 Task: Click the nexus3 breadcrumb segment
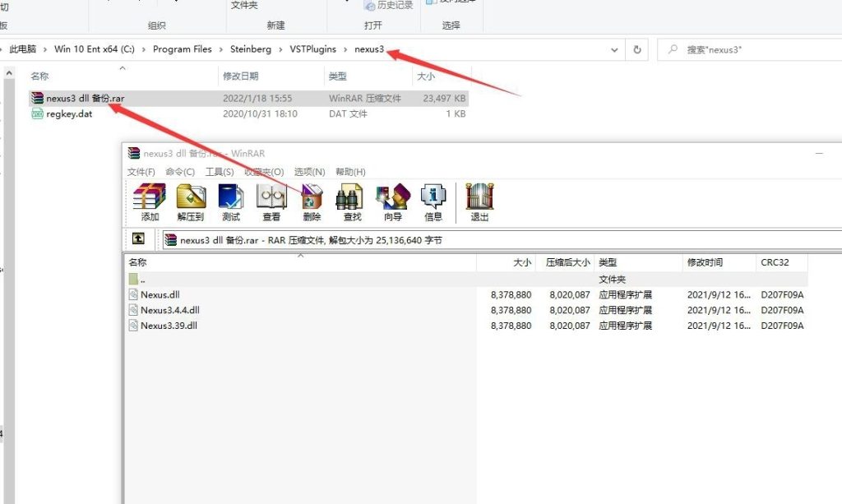pos(369,49)
